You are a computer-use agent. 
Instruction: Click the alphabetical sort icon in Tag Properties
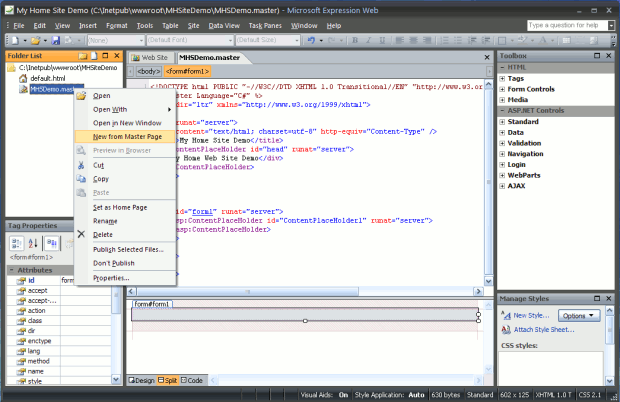click(x=33, y=243)
